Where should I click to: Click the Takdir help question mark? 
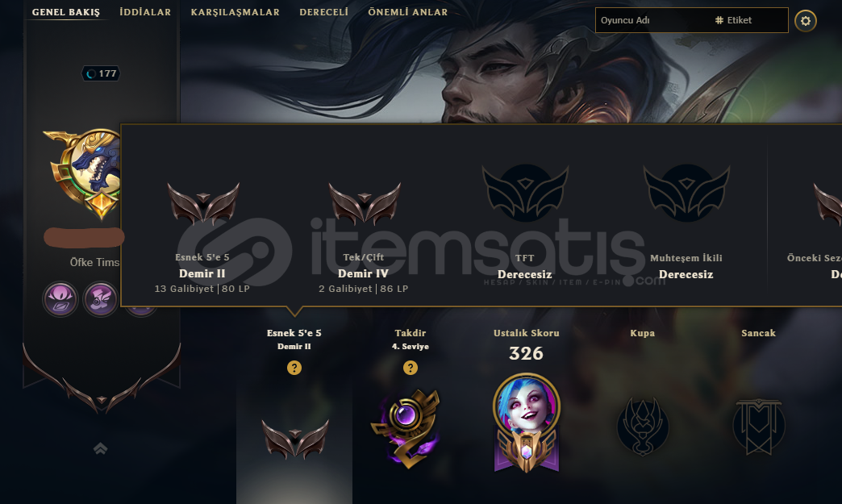pyautogui.click(x=411, y=368)
